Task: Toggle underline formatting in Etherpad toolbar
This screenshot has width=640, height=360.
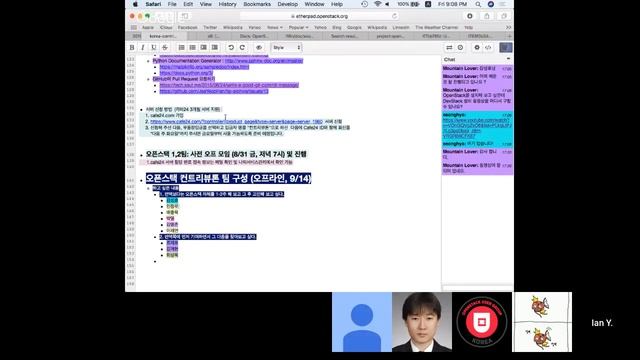Action: pos(153,48)
